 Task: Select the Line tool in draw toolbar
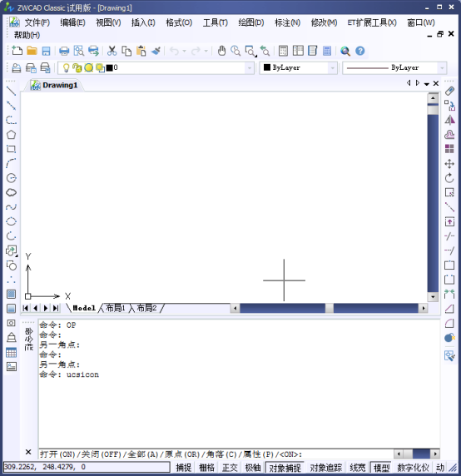[11, 91]
